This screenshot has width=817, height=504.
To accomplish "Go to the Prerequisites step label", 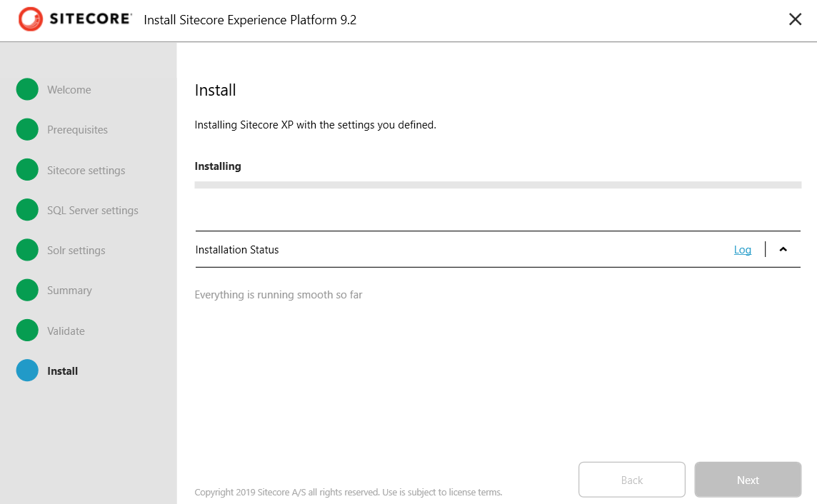I will click(x=77, y=130).
